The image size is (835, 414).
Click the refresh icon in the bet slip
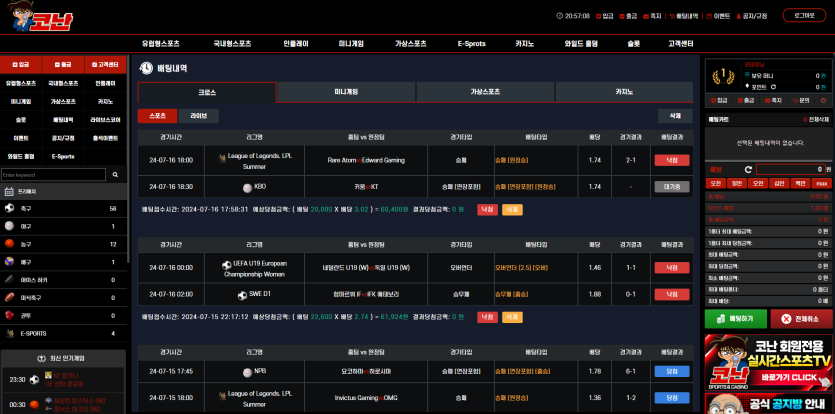click(x=750, y=170)
